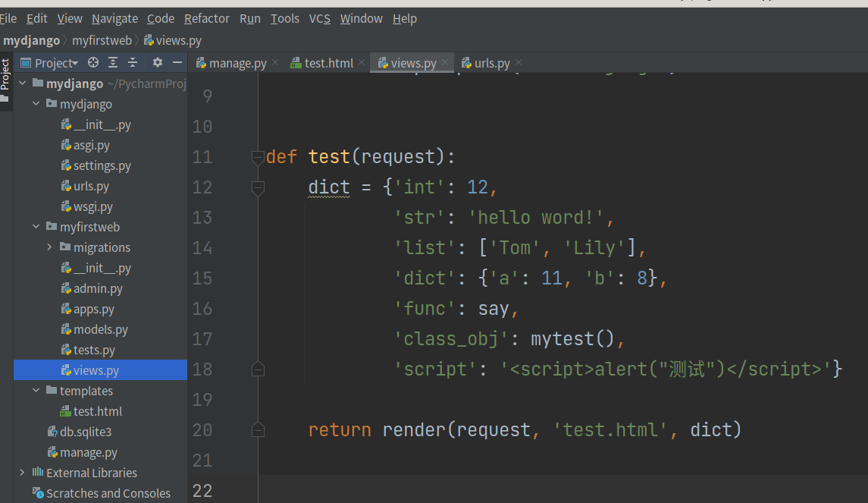Click the Collapse All icon in Project toolbar
Viewport: 868px width, 503px height.
point(133,63)
